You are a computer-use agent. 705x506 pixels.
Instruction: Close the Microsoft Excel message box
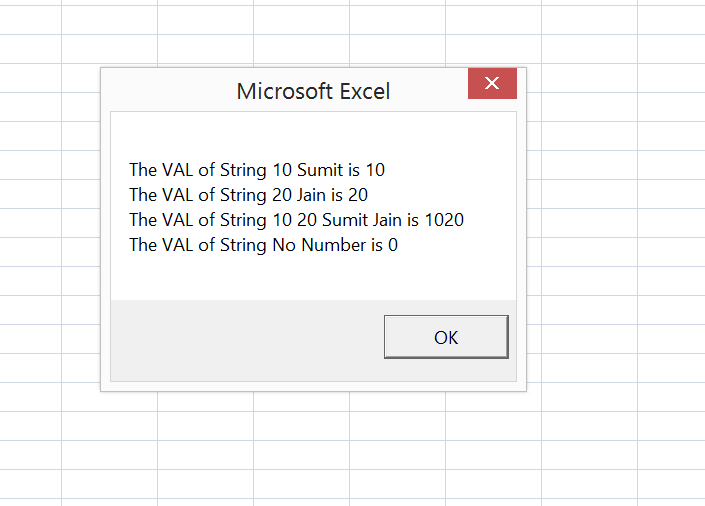tap(492, 83)
